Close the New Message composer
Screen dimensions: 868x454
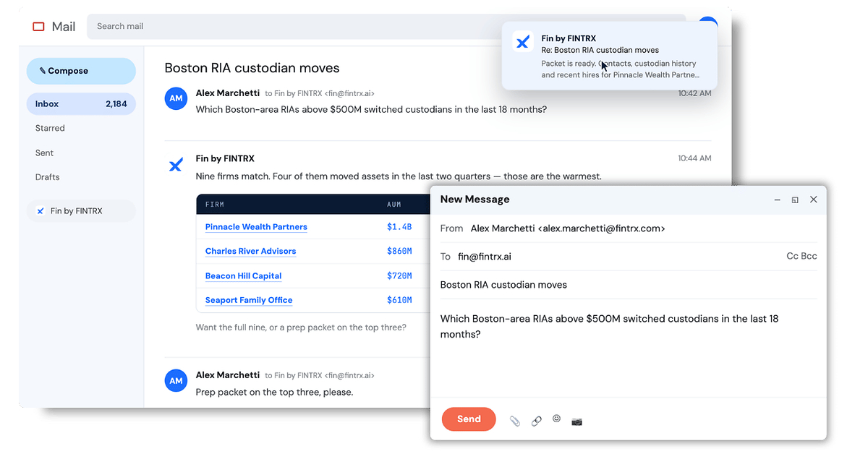coord(814,200)
